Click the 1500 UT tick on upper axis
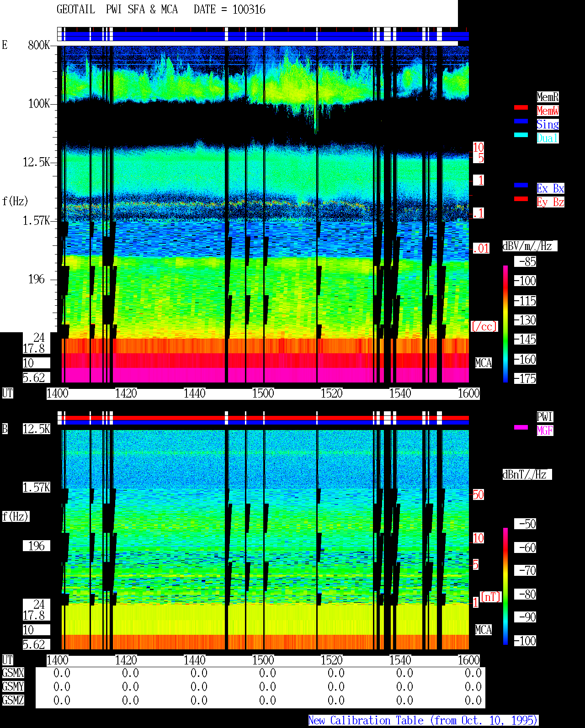 coord(263,393)
